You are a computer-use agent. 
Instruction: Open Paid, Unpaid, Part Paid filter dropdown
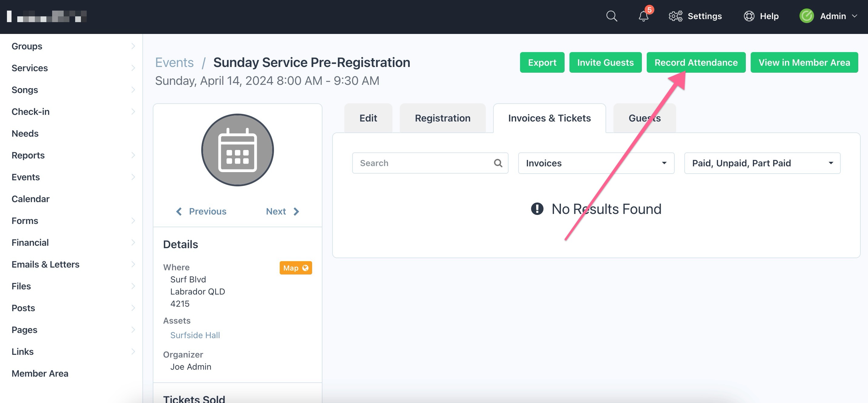(762, 163)
